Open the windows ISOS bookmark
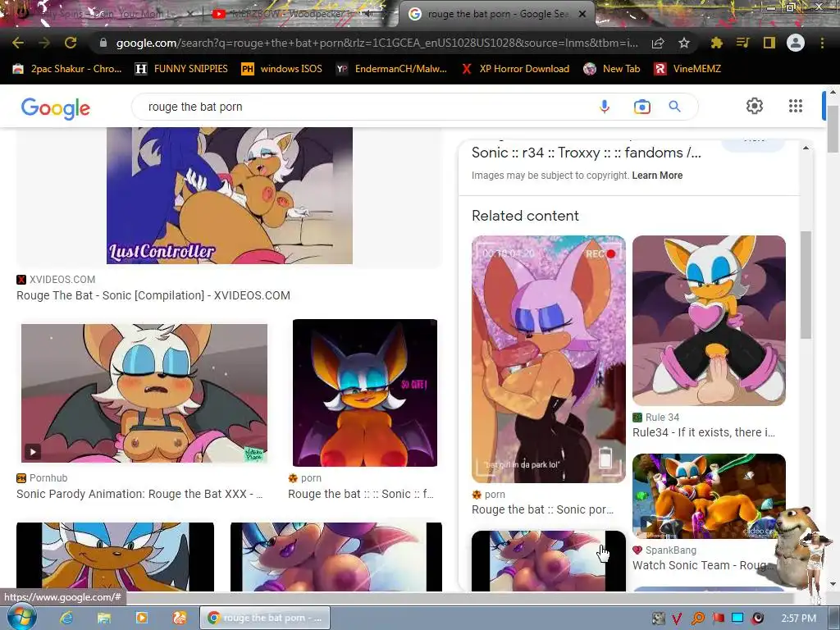Image resolution: width=840 pixels, height=630 pixels. (x=282, y=69)
